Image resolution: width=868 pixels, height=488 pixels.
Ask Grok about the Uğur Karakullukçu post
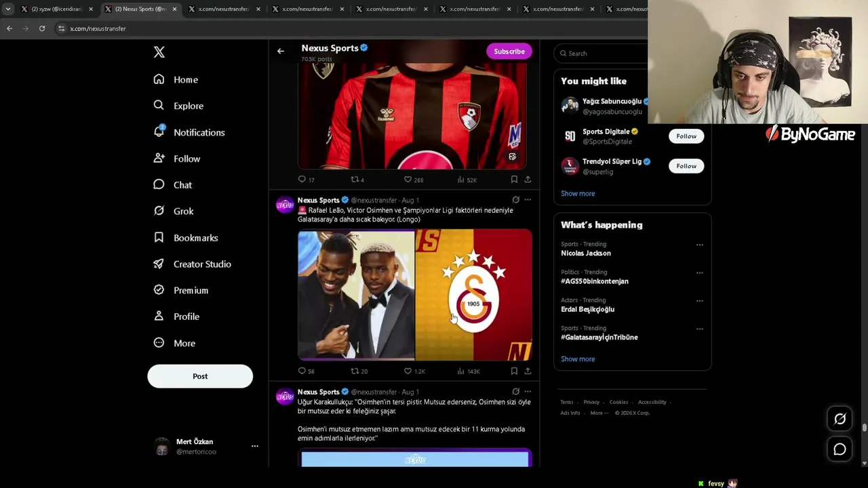click(x=515, y=392)
